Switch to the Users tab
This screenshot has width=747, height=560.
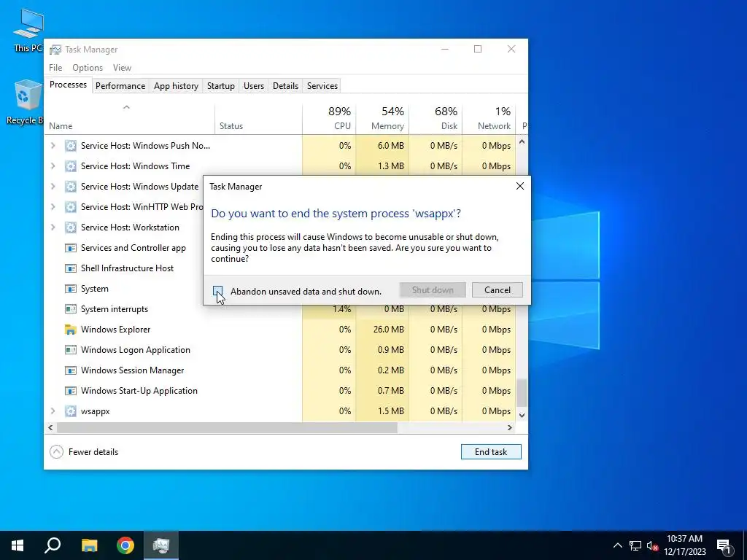[253, 86]
